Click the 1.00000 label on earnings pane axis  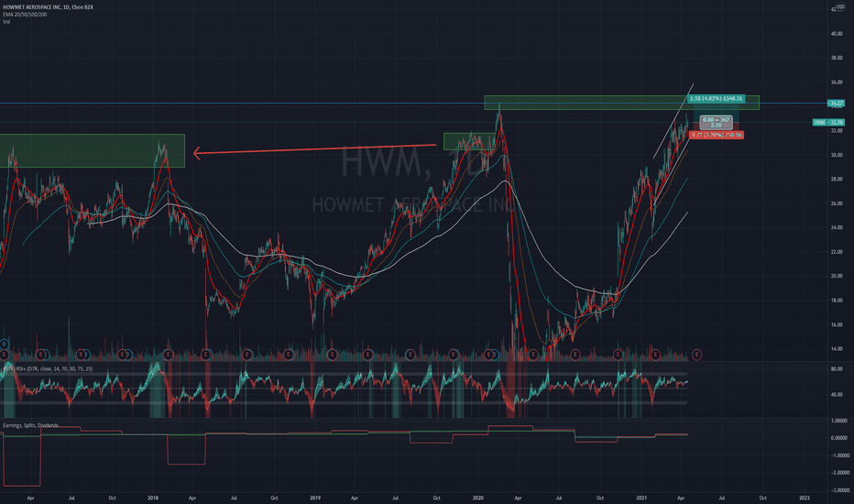(838, 421)
